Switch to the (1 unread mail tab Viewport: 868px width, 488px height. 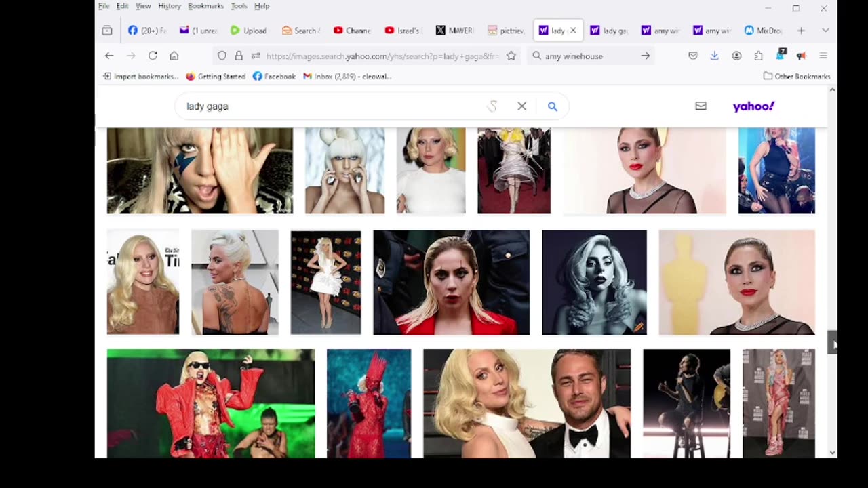199,30
